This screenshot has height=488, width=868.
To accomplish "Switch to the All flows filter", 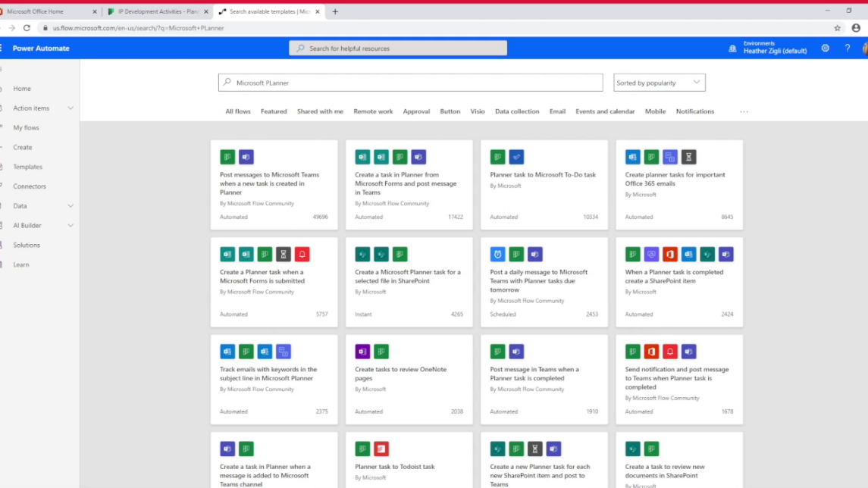I will [x=238, y=111].
